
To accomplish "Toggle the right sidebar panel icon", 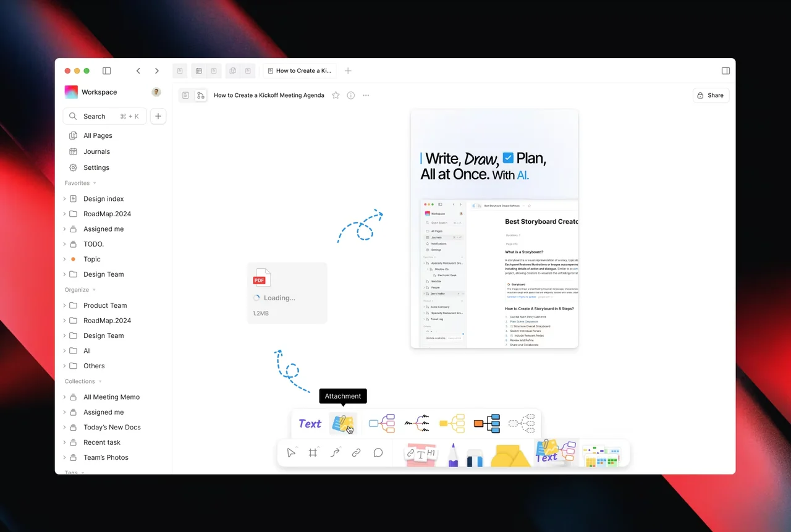I will point(725,71).
